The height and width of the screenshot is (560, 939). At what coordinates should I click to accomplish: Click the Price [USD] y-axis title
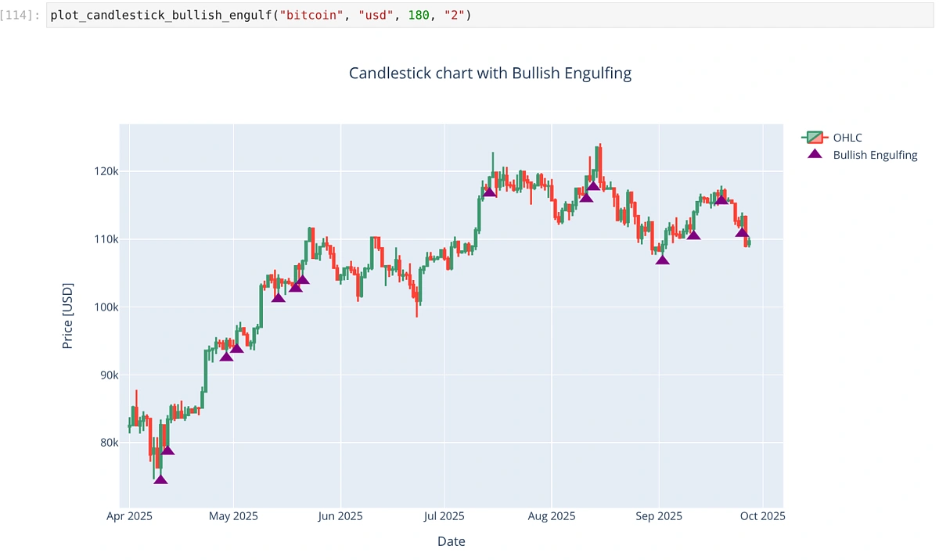[x=67, y=316]
